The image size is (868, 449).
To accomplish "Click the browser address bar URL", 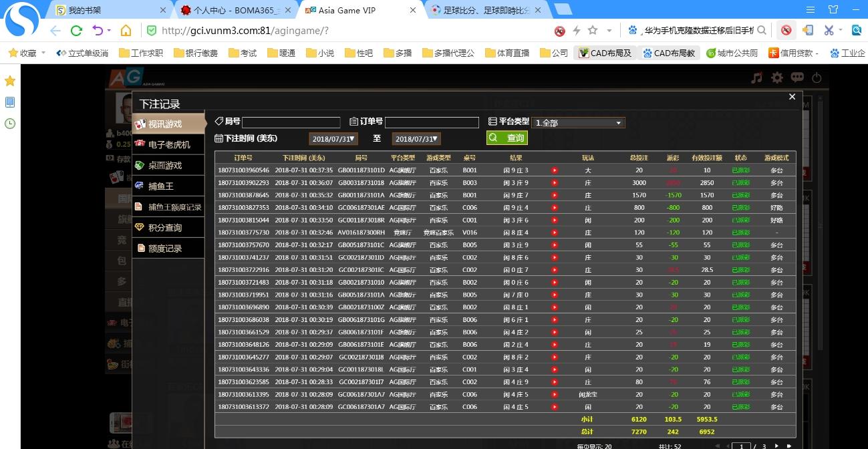I will (x=245, y=31).
